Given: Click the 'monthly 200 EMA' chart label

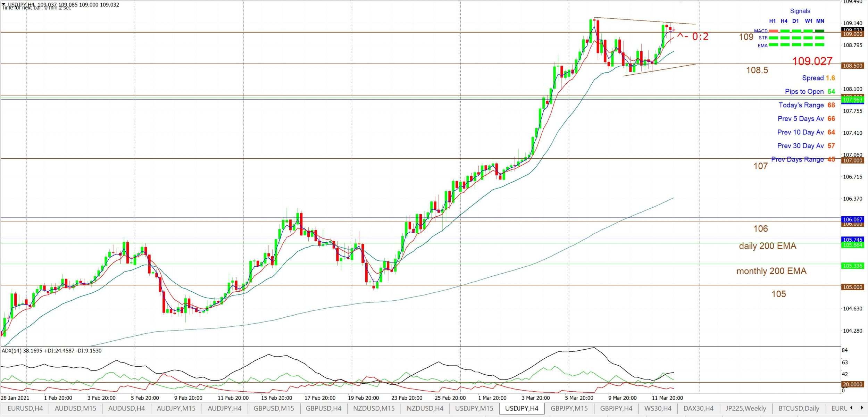Looking at the screenshot, I should pyautogui.click(x=771, y=271).
